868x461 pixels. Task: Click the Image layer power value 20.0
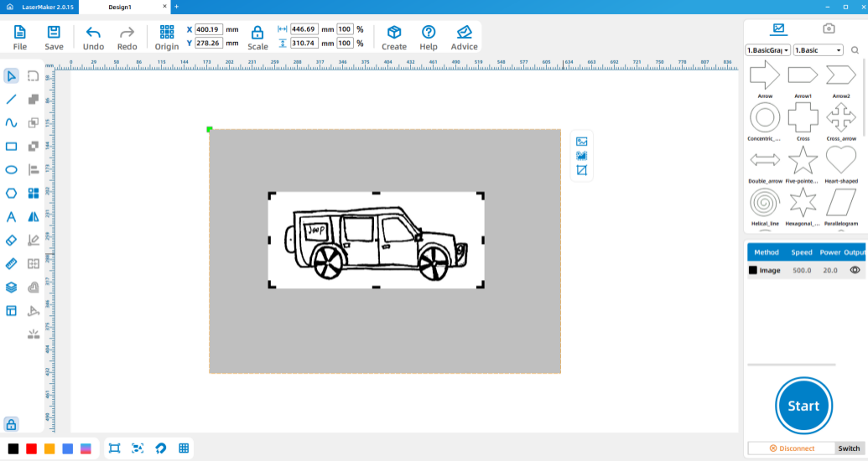pos(829,271)
